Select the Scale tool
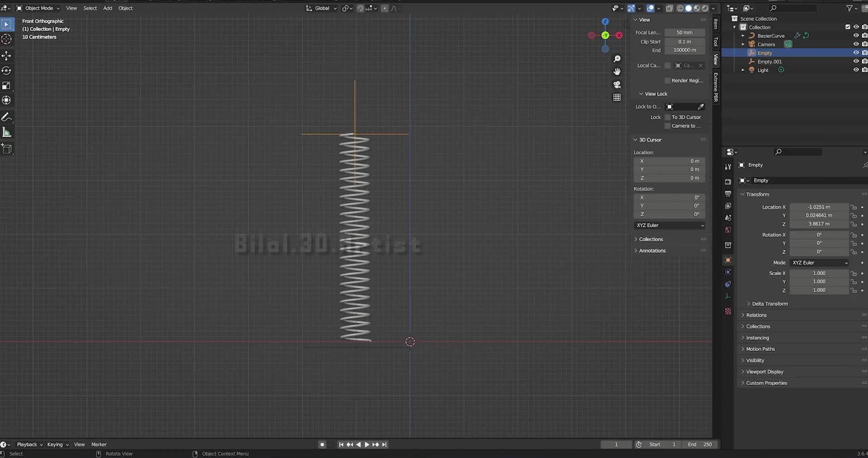This screenshot has height=458, width=868. pyautogui.click(x=7, y=85)
